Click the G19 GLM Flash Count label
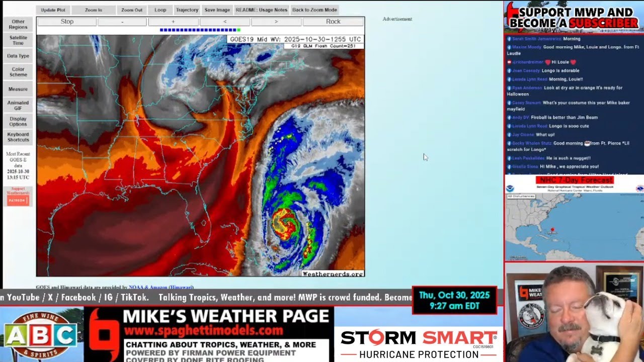This screenshot has width=644, height=362. (324, 46)
